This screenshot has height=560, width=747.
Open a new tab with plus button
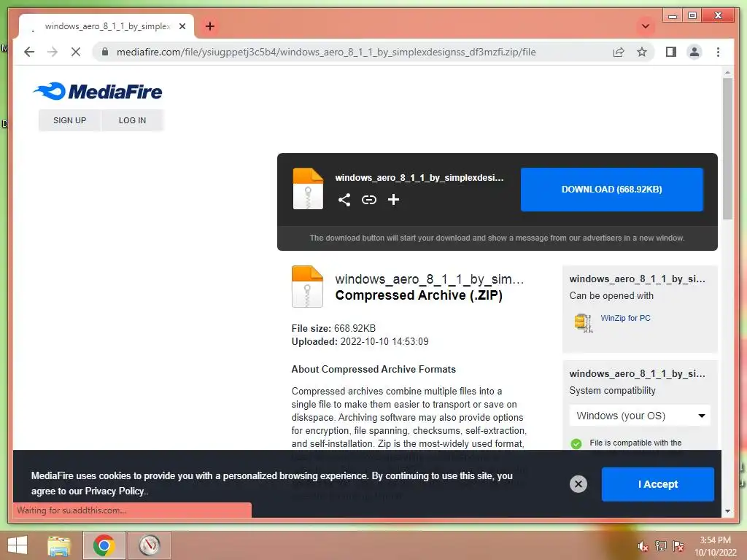click(210, 26)
